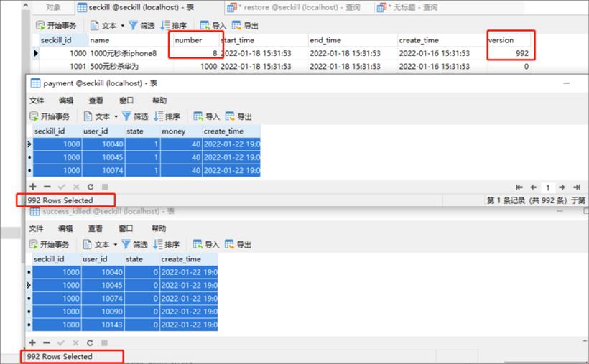Open the Text dropdown in the success_killed toolbar
Viewport: 589px width, 364px height.
click(x=100, y=245)
